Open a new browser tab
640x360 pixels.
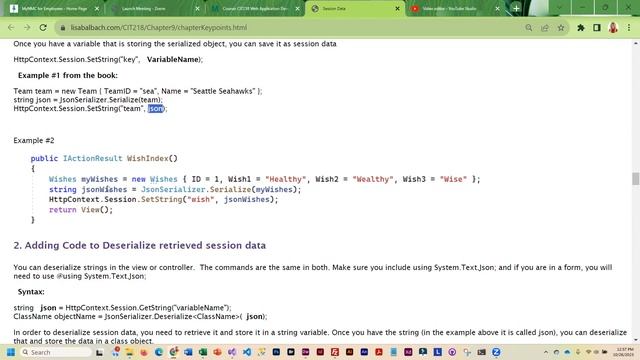[516, 8]
